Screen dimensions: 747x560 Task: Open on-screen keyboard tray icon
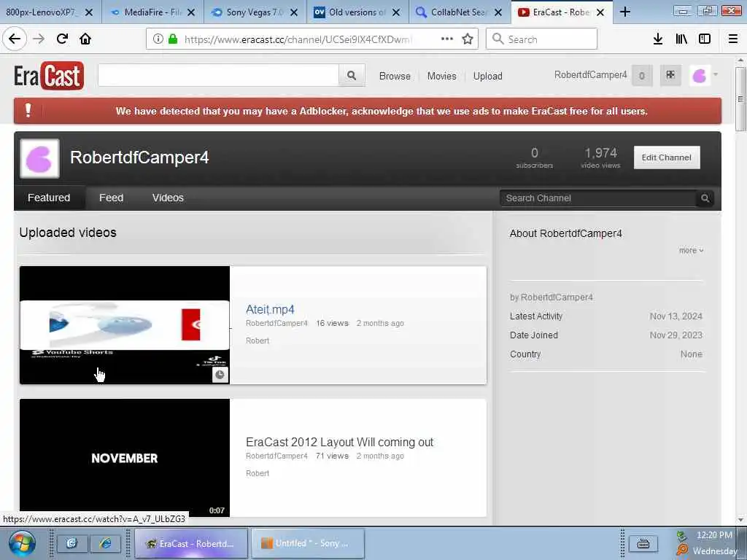tap(643, 543)
